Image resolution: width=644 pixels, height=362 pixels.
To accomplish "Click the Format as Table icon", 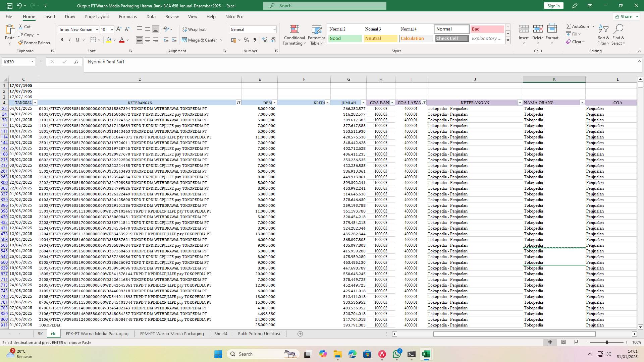I will 316,35.
